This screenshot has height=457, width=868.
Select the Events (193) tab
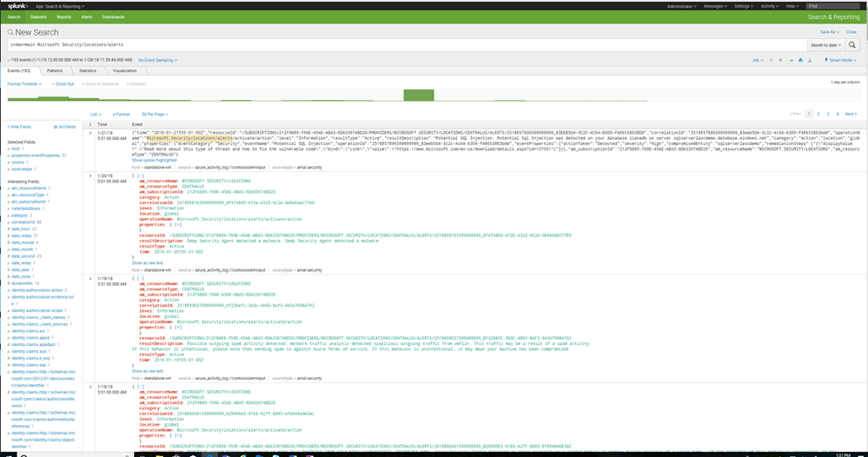tap(19, 71)
